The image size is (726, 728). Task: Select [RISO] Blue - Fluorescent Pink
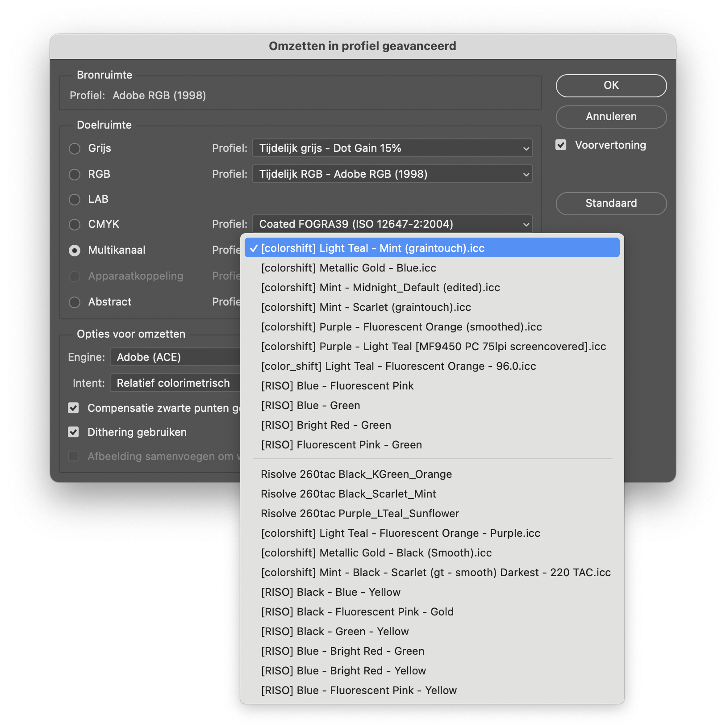coord(337,386)
